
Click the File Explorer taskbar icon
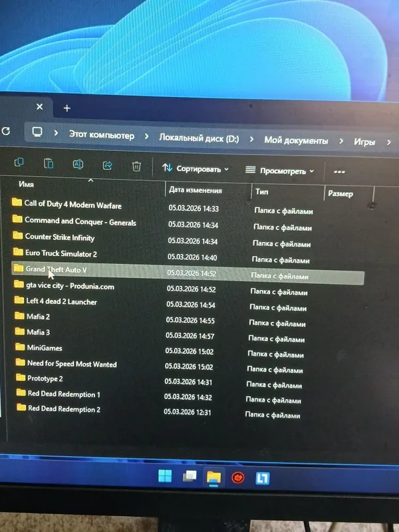click(x=213, y=477)
